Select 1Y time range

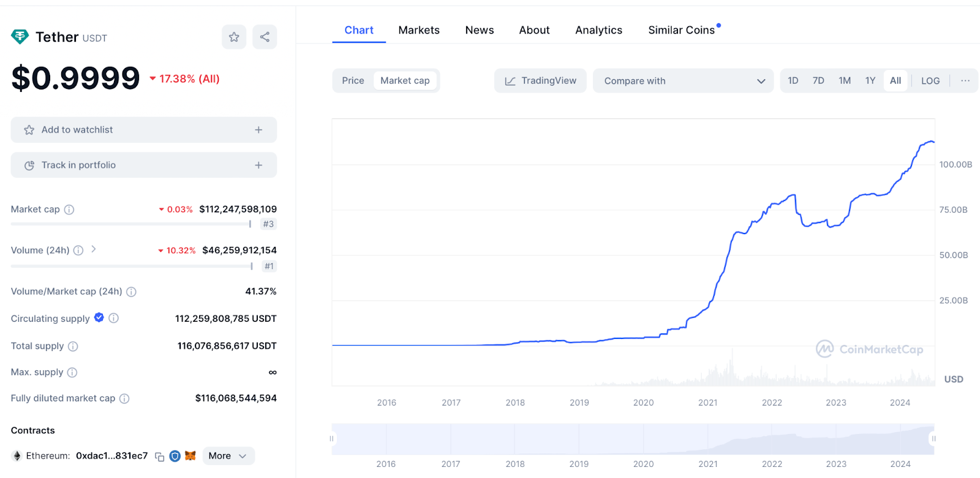coord(870,80)
